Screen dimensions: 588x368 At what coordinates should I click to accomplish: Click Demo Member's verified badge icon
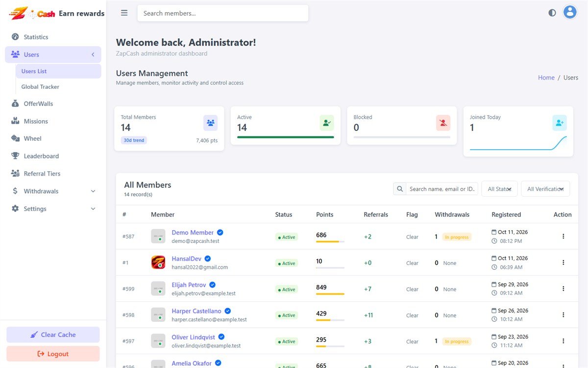(x=220, y=233)
